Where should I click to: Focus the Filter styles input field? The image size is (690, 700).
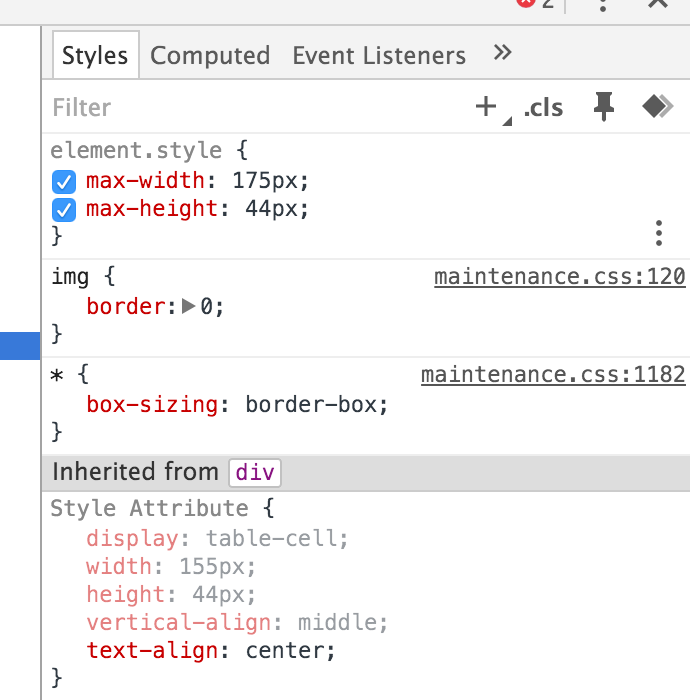click(x=250, y=107)
